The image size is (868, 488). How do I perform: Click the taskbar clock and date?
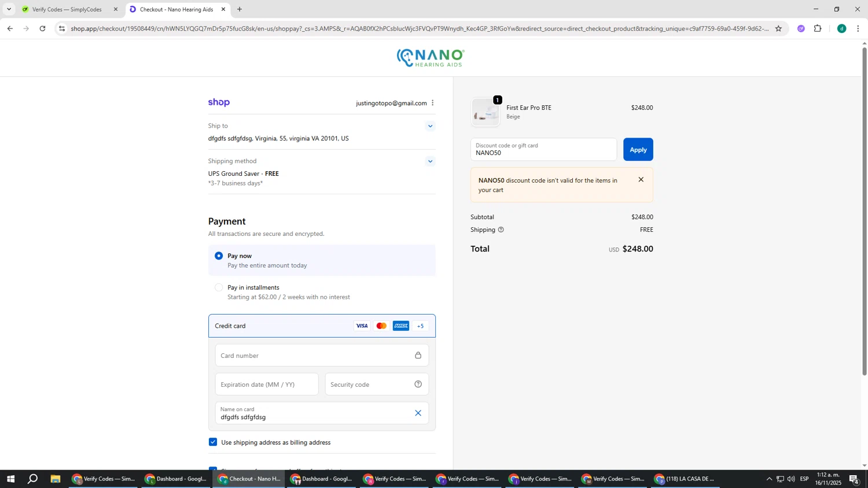828,479
